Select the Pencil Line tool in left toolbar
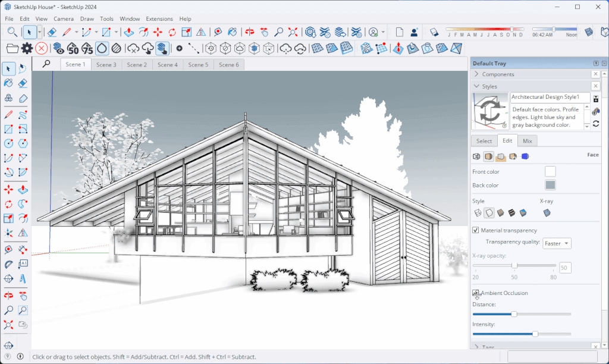Screen dimensions: 609x364 8,115
